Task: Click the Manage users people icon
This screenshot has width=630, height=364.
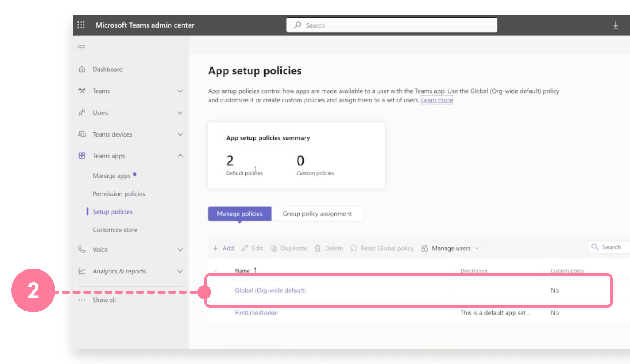Action: click(x=424, y=248)
